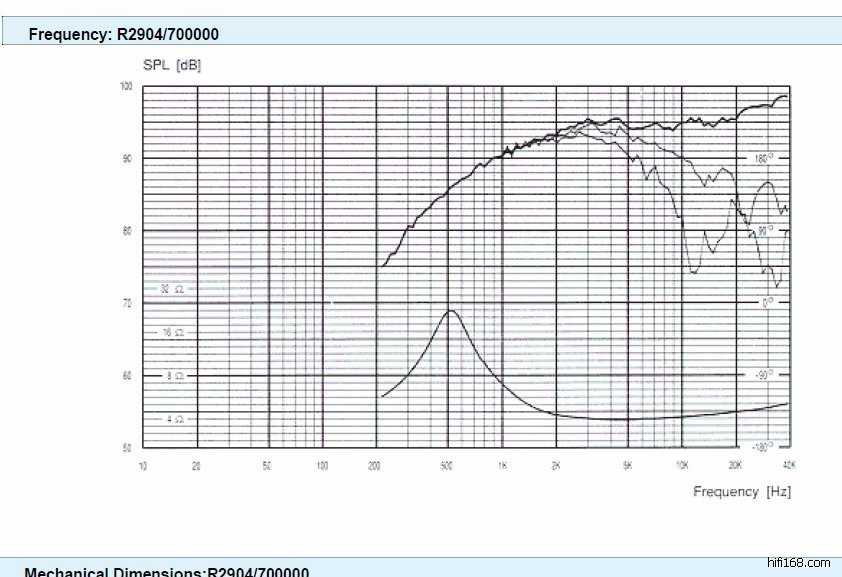Click the 40K tick on the frequency axis

(x=787, y=465)
